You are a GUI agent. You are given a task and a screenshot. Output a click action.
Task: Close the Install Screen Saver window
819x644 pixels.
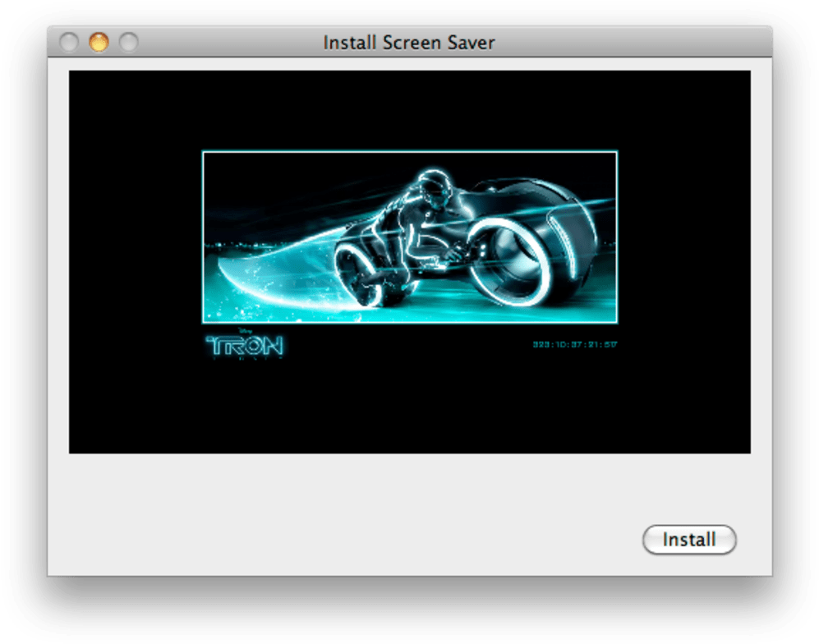point(70,41)
